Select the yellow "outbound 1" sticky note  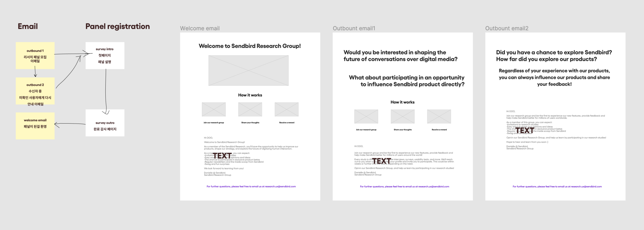click(35, 55)
